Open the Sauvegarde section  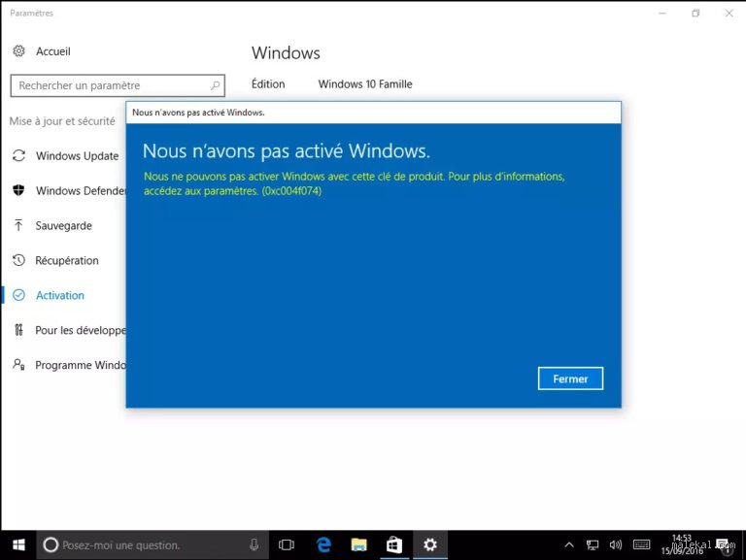(64, 226)
